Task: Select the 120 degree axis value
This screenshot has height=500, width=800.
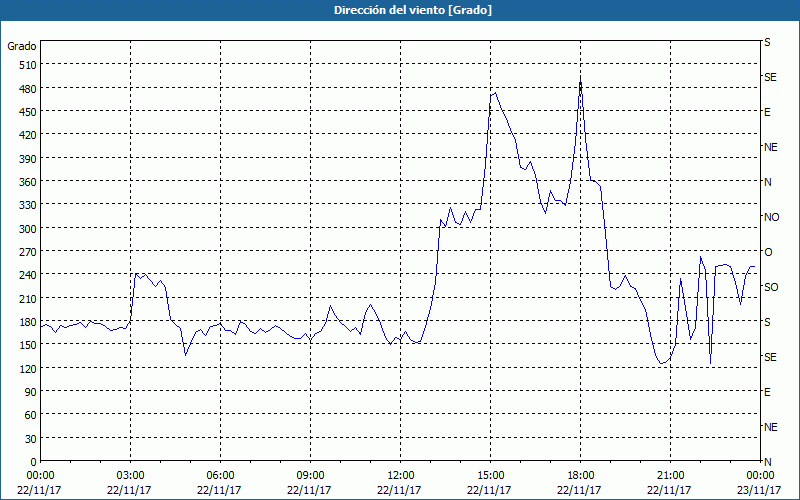Action: coord(28,368)
